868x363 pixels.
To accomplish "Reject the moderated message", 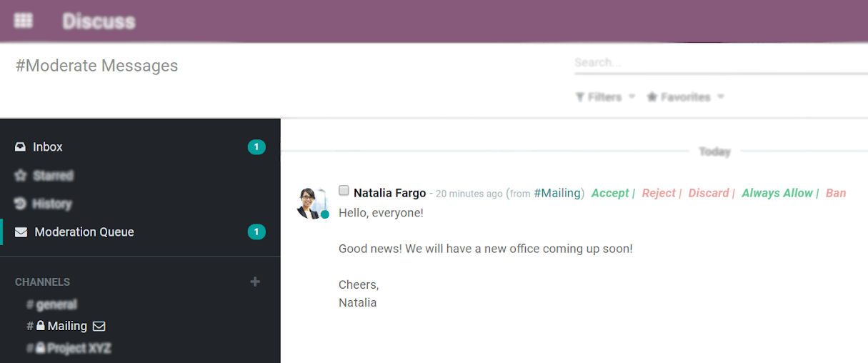I will tap(659, 193).
